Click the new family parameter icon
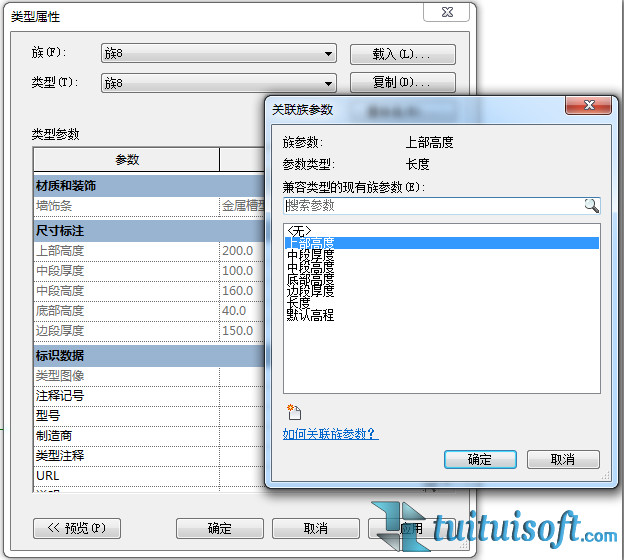 [x=293, y=411]
